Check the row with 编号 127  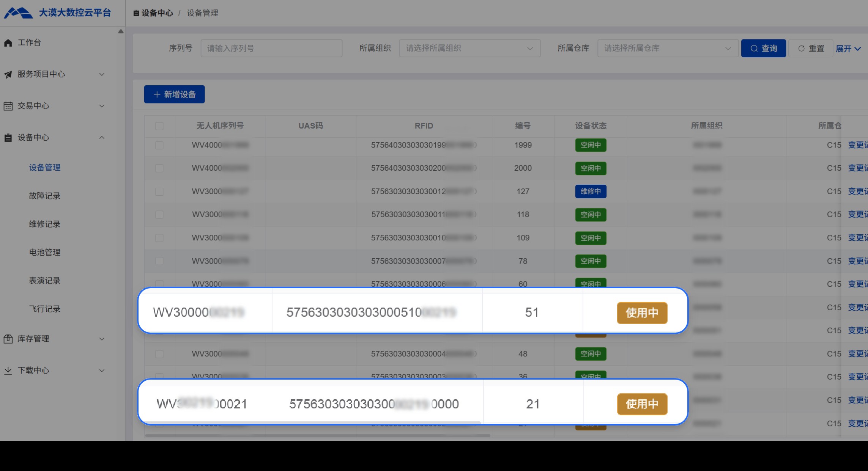(x=159, y=192)
